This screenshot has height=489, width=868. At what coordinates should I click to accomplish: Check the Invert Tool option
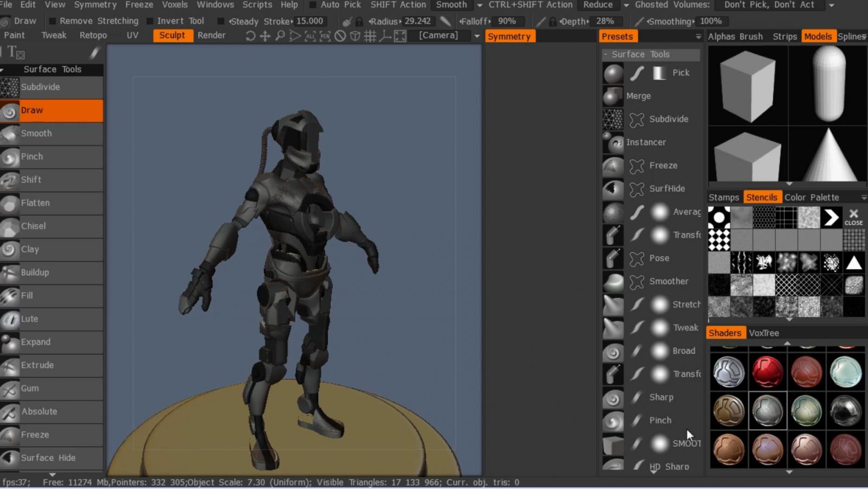point(150,21)
